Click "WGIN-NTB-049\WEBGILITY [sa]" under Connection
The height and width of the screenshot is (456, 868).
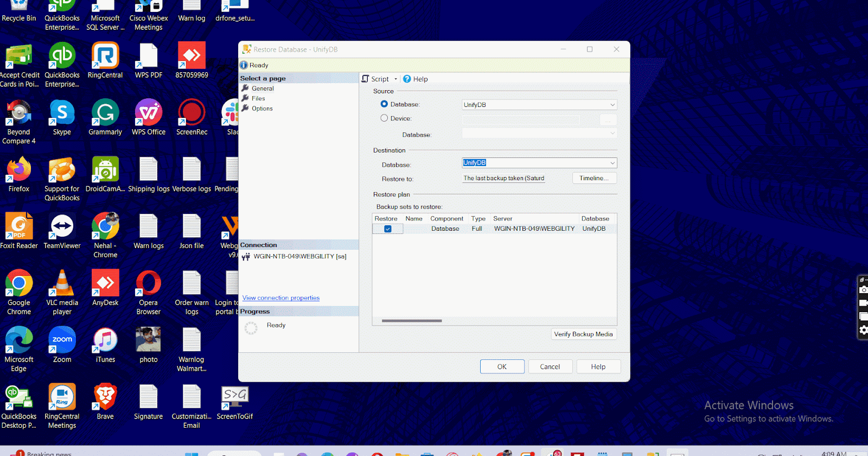click(x=300, y=256)
